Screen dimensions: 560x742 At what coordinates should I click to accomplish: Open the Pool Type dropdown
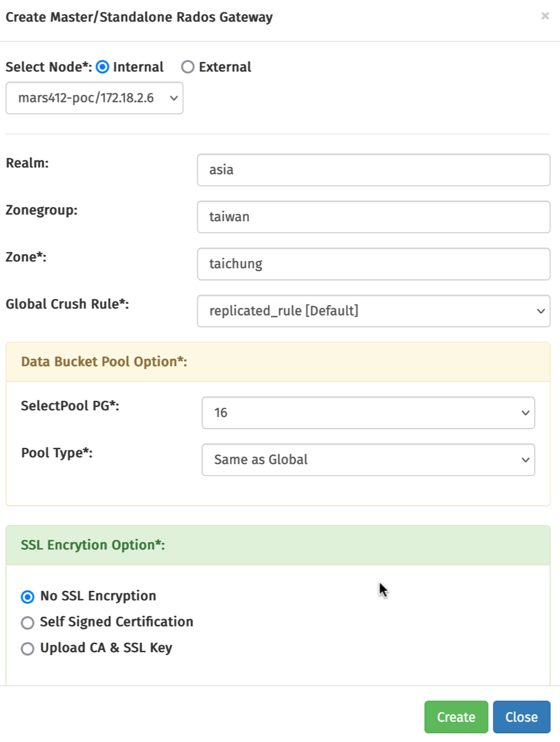tap(368, 460)
